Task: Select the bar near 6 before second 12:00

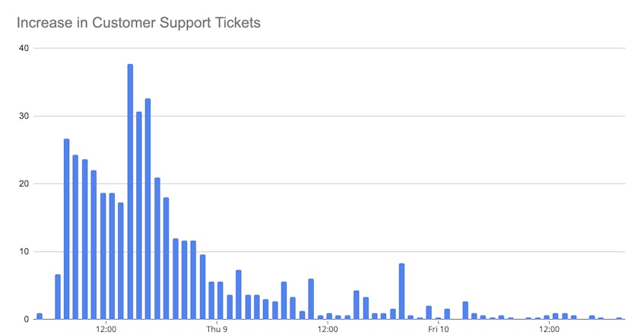Action: [x=311, y=299]
